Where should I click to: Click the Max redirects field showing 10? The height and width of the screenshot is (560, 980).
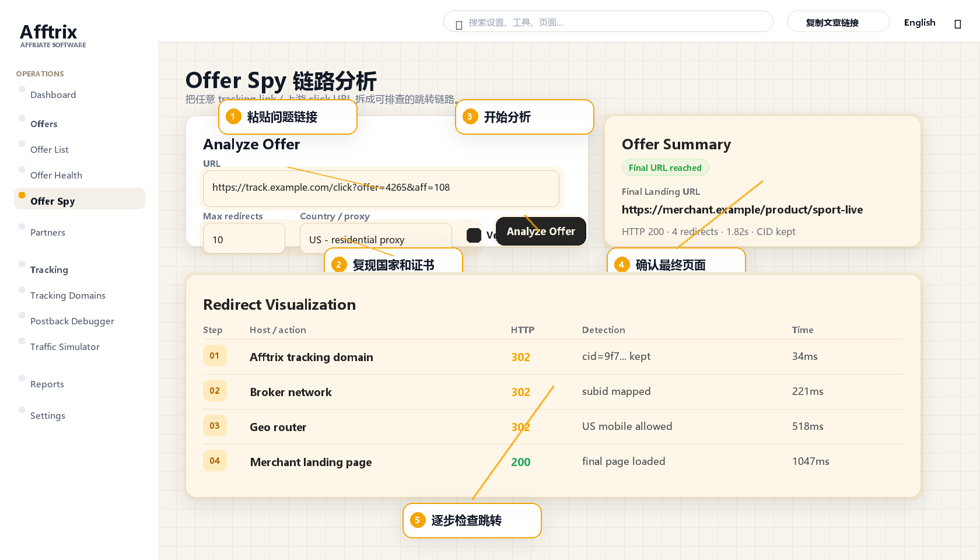[x=244, y=239]
